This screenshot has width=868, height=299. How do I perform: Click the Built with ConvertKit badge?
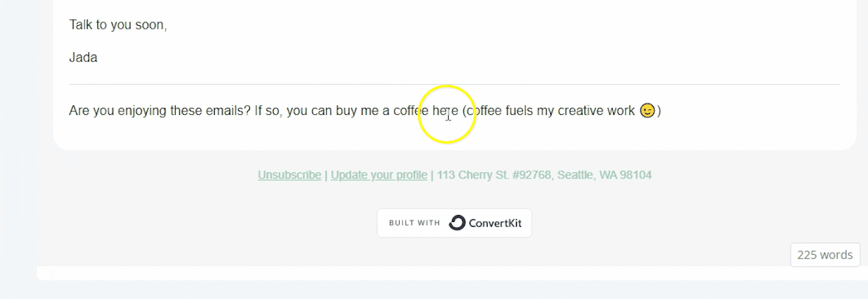[454, 223]
